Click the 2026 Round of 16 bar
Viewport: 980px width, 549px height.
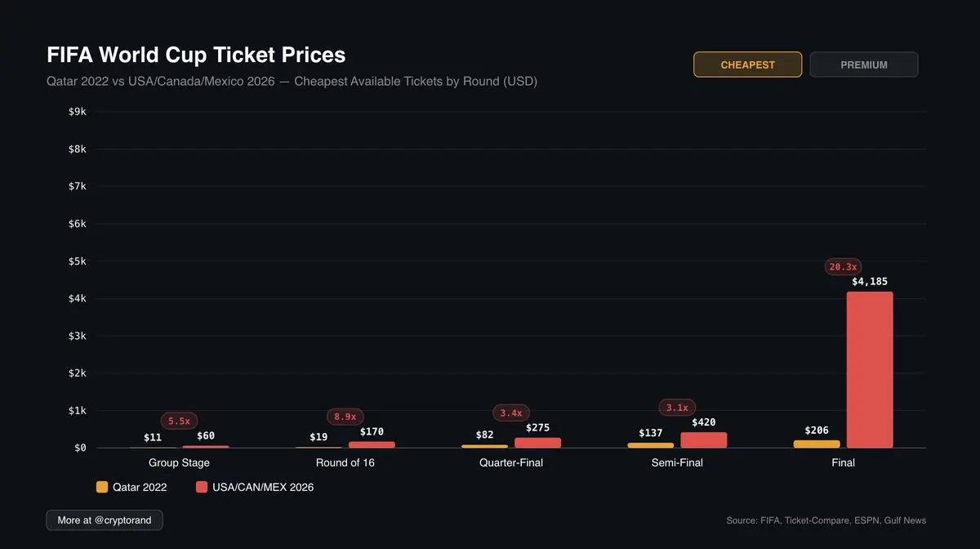pyautogui.click(x=372, y=444)
